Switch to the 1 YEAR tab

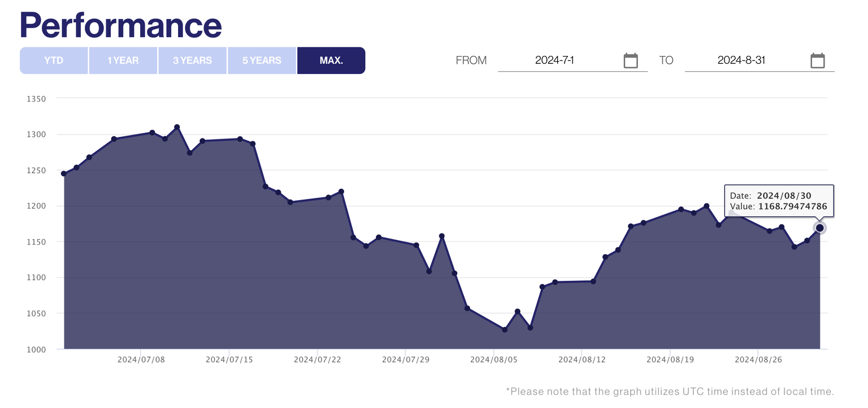click(x=123, y=60)
